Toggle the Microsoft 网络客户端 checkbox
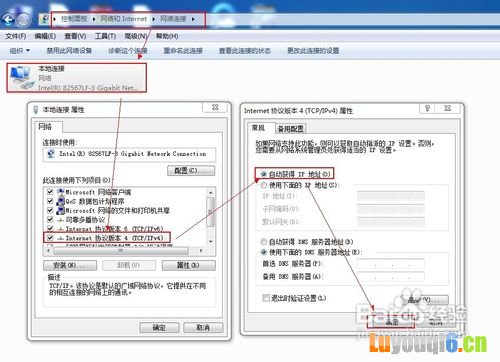Screen dimensions: 500x362 (x=50, y=192)
